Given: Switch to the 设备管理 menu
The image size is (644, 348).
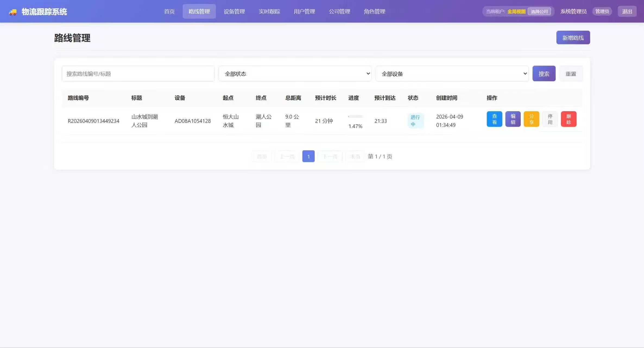Looking at the screenshot, I should [x=234, y=11].
